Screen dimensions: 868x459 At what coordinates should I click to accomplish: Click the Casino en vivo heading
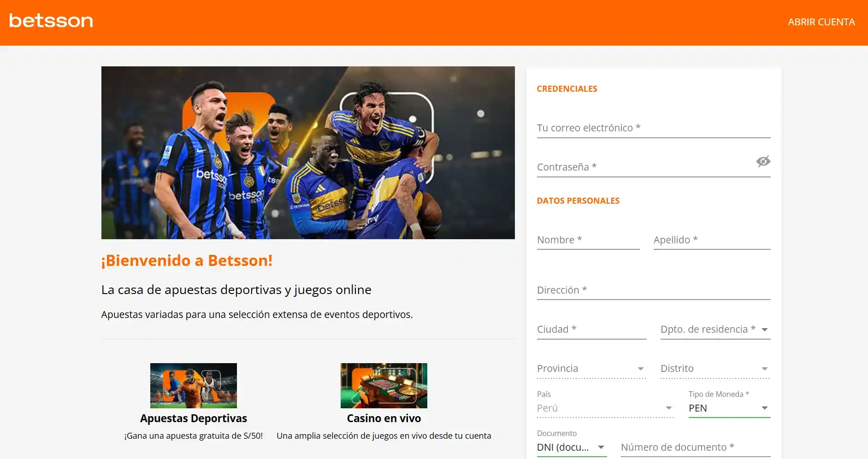tap(384, 418)
